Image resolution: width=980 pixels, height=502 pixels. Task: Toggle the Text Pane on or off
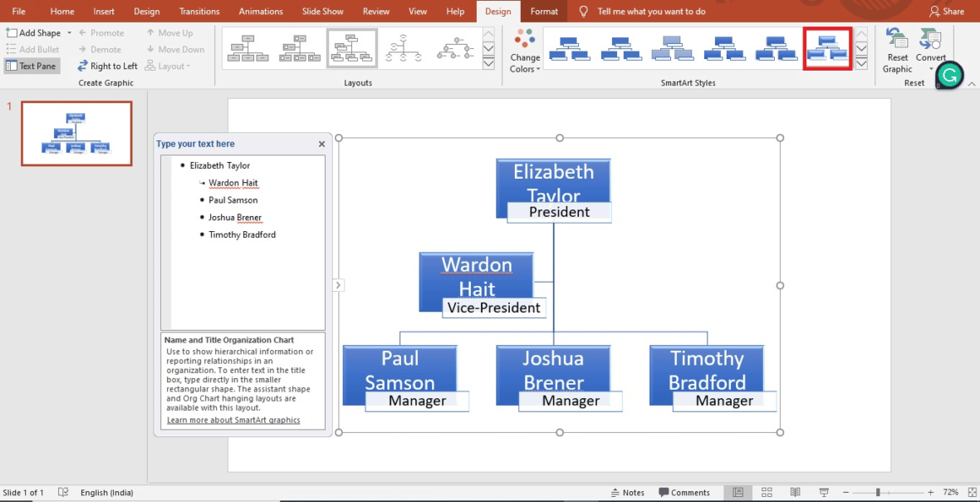[32, 66]
